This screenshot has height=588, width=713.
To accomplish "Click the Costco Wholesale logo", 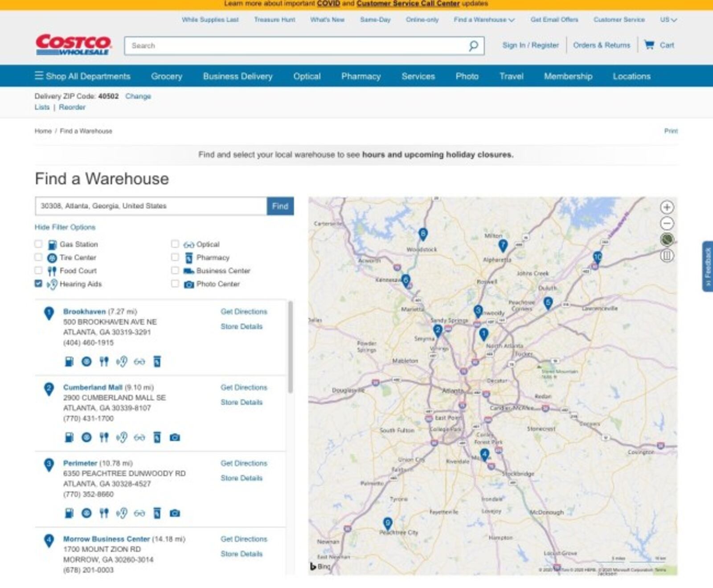I will tap(73, 45).
